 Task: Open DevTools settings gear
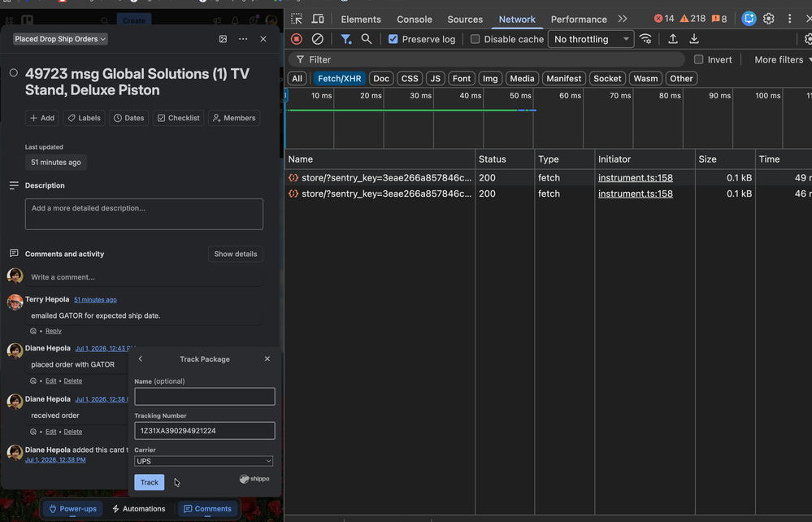pos(768,19)
